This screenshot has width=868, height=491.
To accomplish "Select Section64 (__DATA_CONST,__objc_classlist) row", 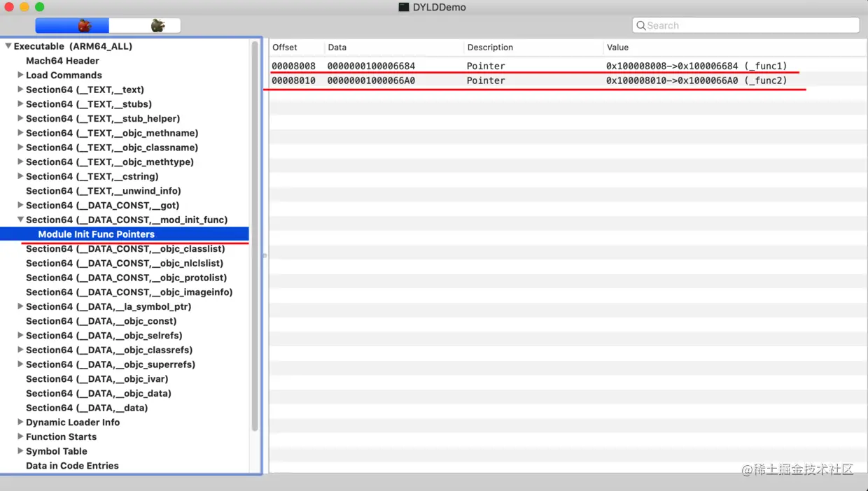I will pyautogui.click(x=125, y=249).
